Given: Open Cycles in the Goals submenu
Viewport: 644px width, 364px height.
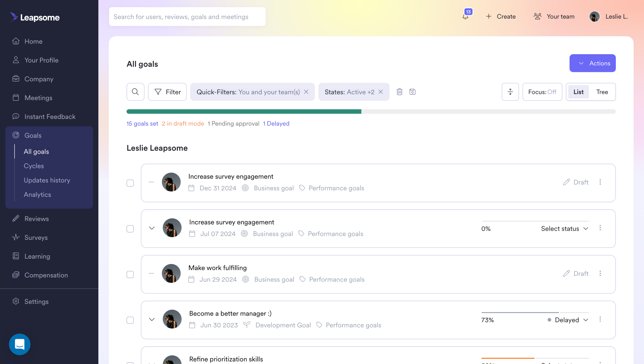Looking at the screenshot, I should point(34,166).
